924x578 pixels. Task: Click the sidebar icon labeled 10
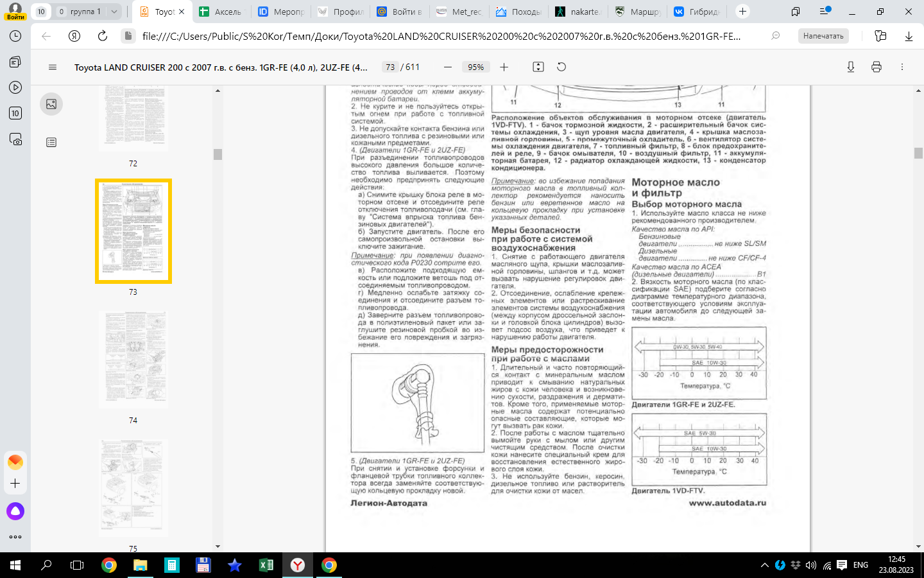point(15,113)
